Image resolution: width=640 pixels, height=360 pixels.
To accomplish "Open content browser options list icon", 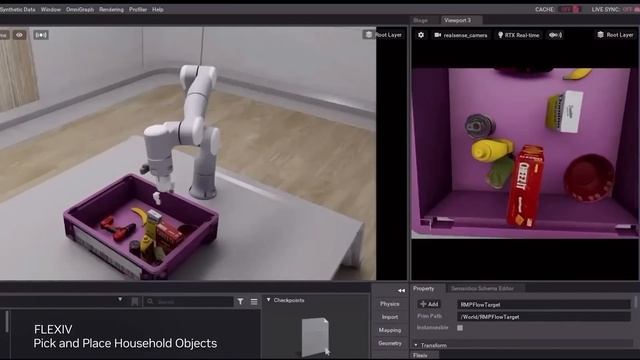I will pyautogui.click(x=254, y=302).
